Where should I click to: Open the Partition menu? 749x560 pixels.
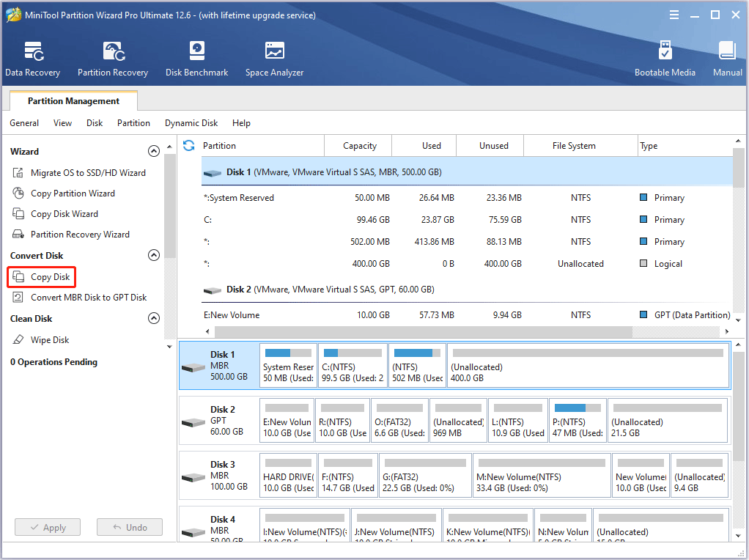[x=133, y=123]
